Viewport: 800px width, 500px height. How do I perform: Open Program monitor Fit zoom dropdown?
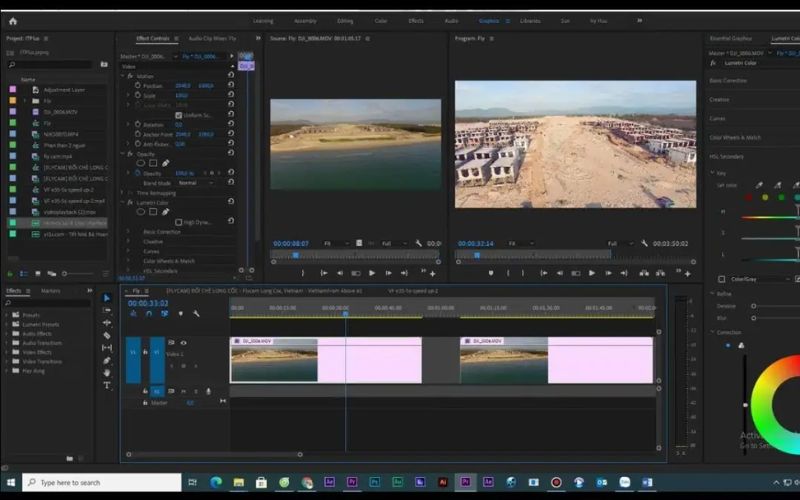click(521, 243)
